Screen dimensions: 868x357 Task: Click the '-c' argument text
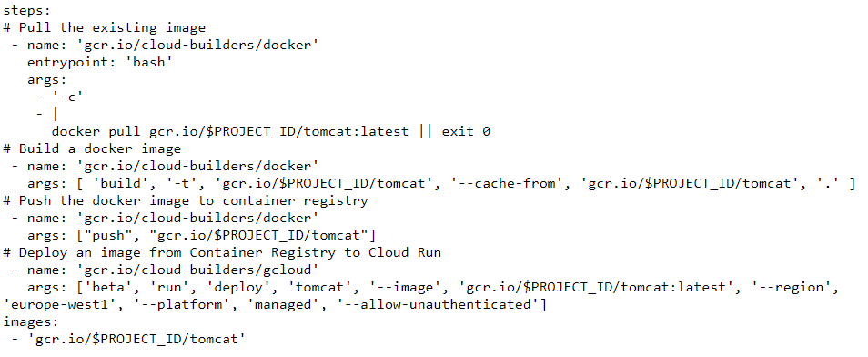coord(68,97)
